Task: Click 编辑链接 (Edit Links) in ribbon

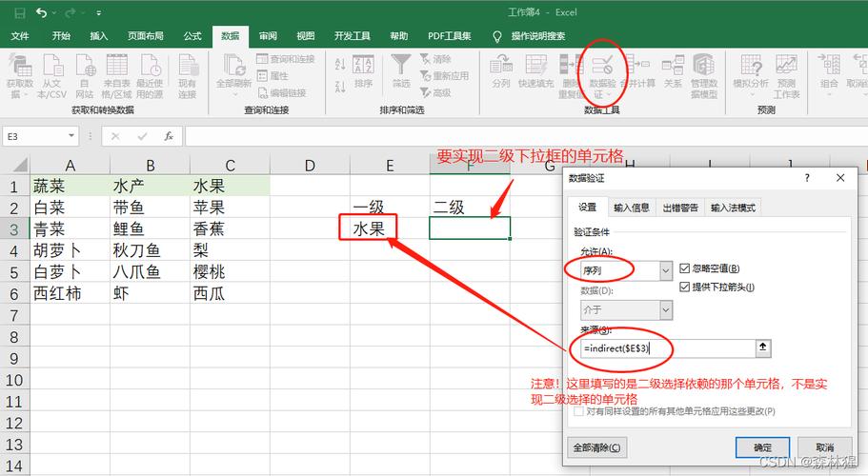Action: pos(282,93)
